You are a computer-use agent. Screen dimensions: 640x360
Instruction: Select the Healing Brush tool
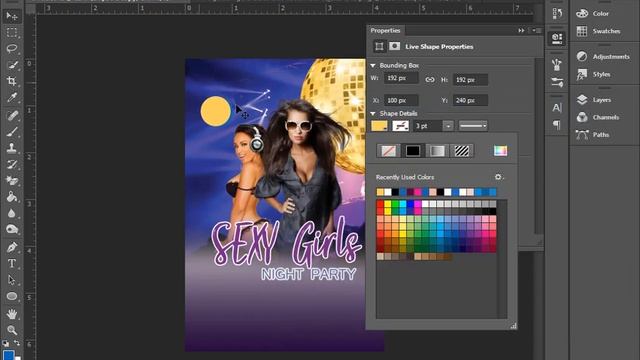click(x=11, y=116)
